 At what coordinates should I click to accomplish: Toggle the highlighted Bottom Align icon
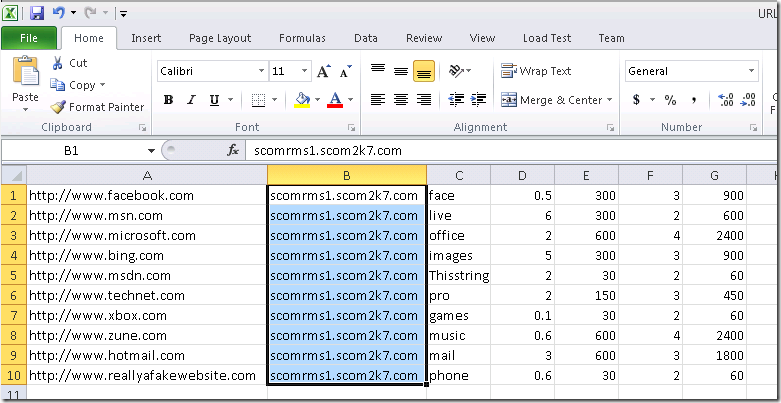coord(424,71)
